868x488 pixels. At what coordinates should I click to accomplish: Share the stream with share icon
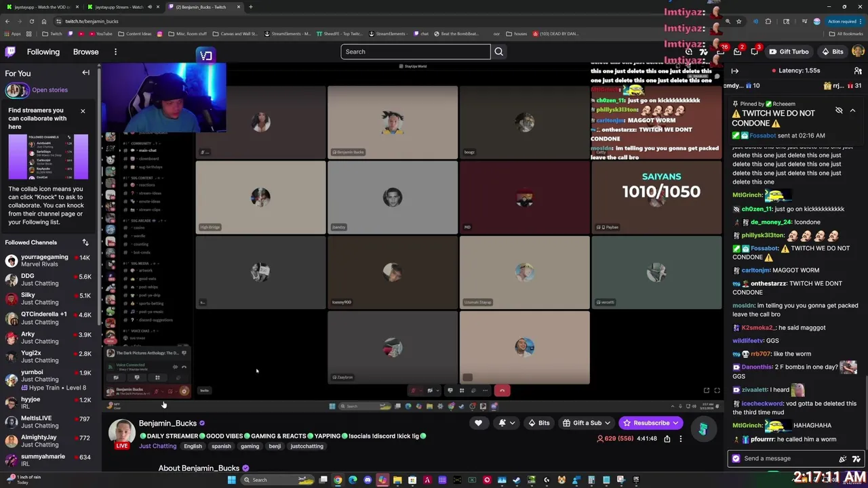tap(667, 439)
